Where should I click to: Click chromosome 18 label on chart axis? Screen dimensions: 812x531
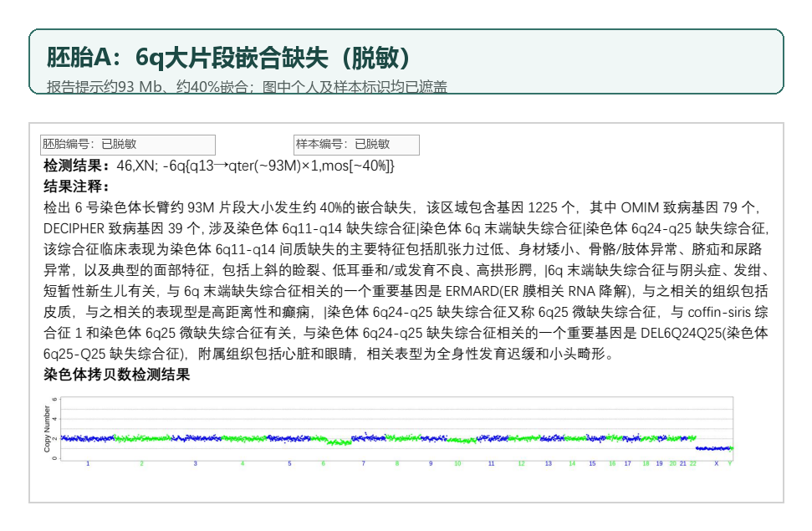pos(646,463)
